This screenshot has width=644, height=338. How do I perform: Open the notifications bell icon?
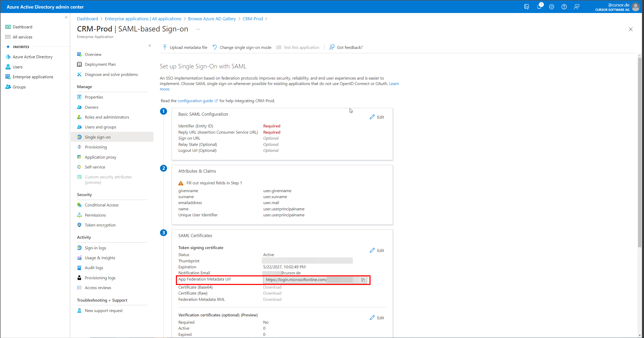point(539,7)
